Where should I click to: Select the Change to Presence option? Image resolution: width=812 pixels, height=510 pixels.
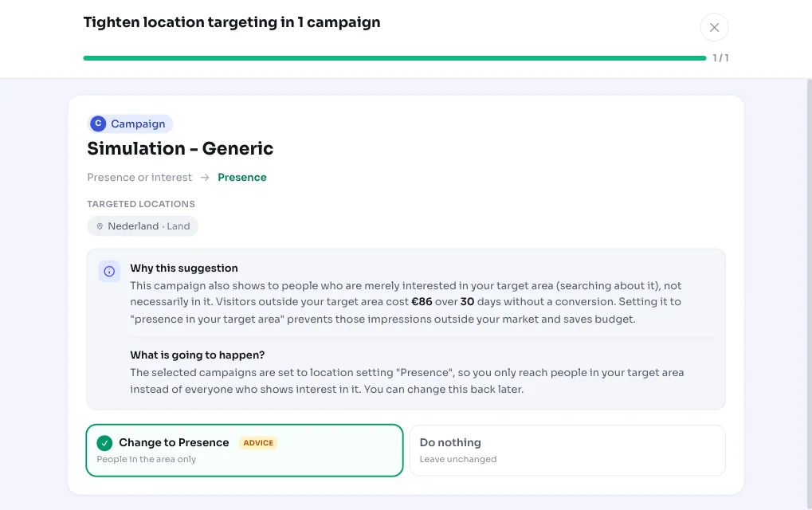pos(245,450)
